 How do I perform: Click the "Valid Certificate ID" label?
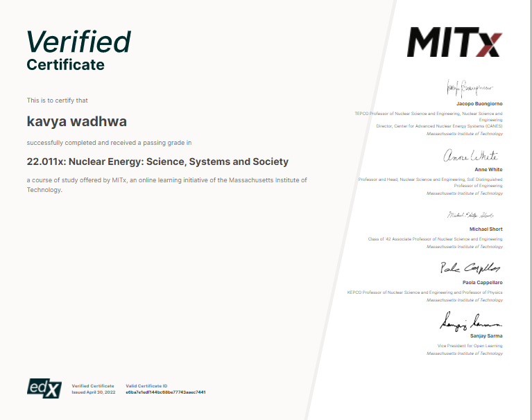[x=146, y=386]
